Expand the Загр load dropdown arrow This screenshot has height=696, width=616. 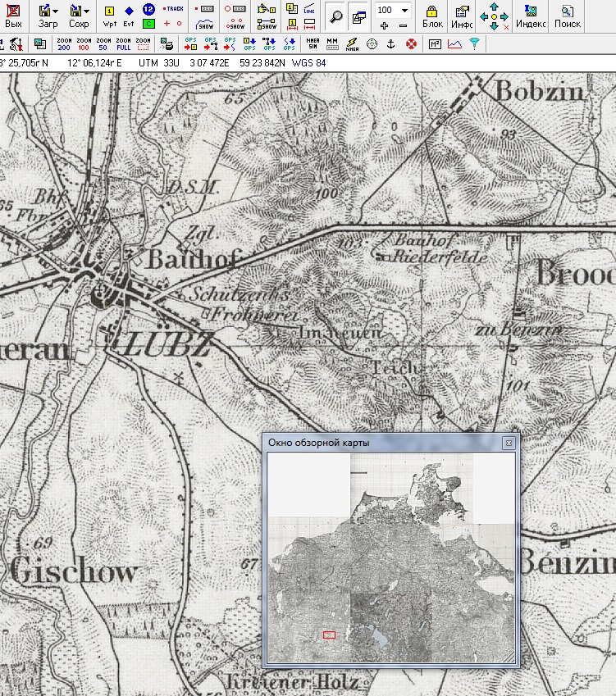(x=55, y=11)
